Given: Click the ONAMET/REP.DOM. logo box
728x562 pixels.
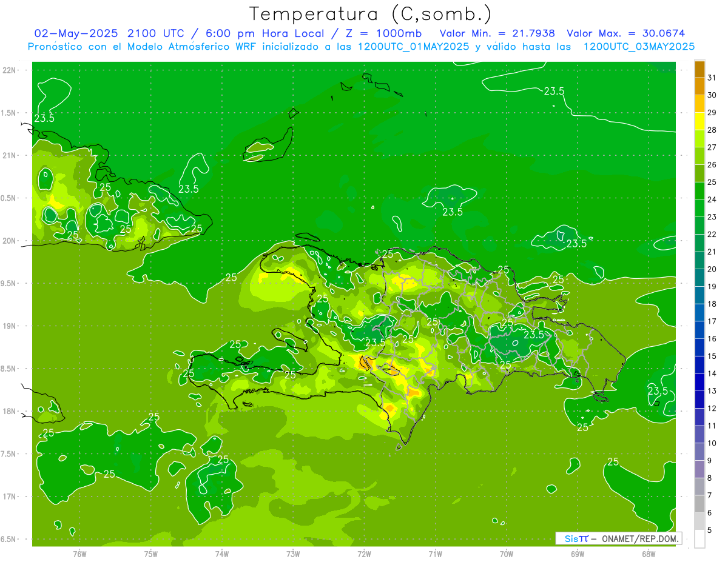Looking at the screenshot, I should tap(618, 538).
